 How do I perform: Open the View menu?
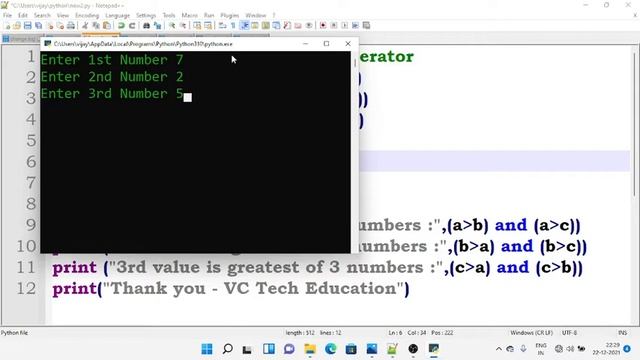[63, 15]
